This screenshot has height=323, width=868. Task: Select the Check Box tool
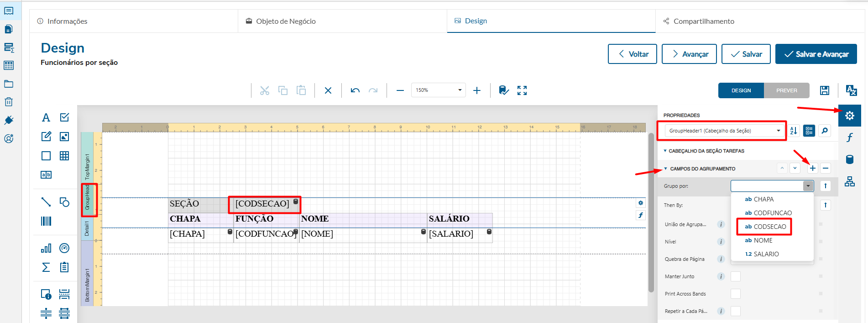64,117
